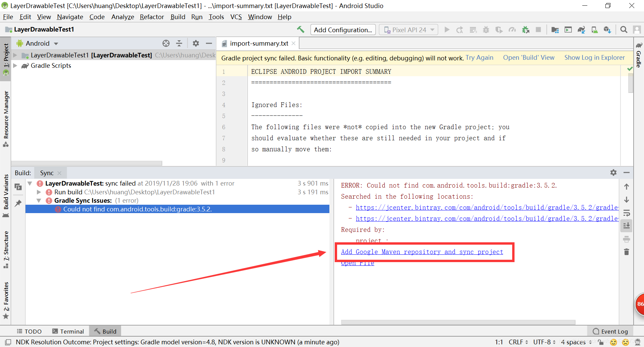Click the print icon in build output

(x=627, y=239)
